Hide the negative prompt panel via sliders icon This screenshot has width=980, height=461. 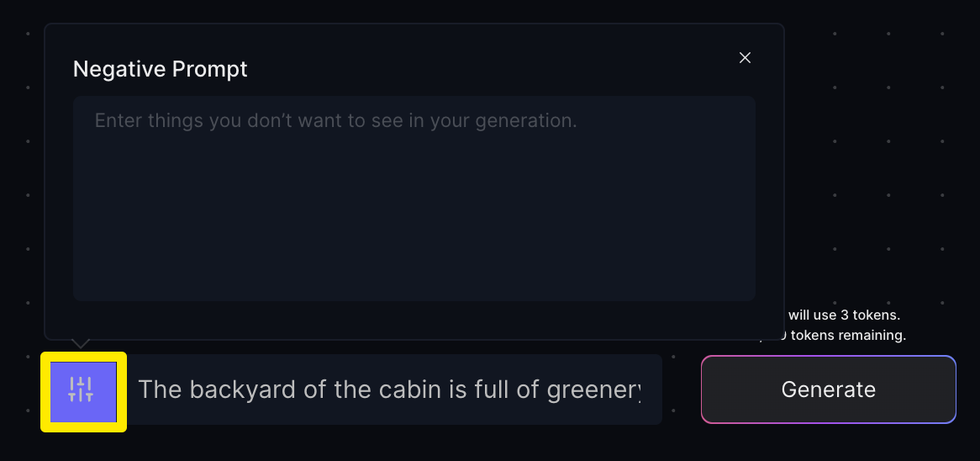pyautogui.click(x=82, y=391)
